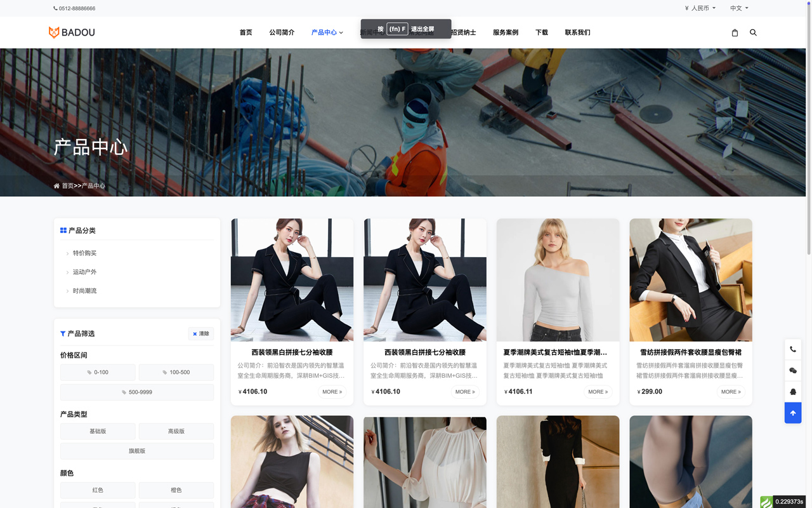Screen dimensions: 812x508
Task: Open the 联系我们 menu item
Action: click(x=577, y=32)
